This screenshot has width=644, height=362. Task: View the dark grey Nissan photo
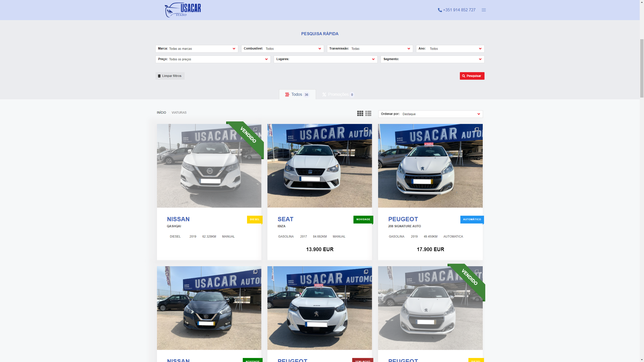(209, 308)
